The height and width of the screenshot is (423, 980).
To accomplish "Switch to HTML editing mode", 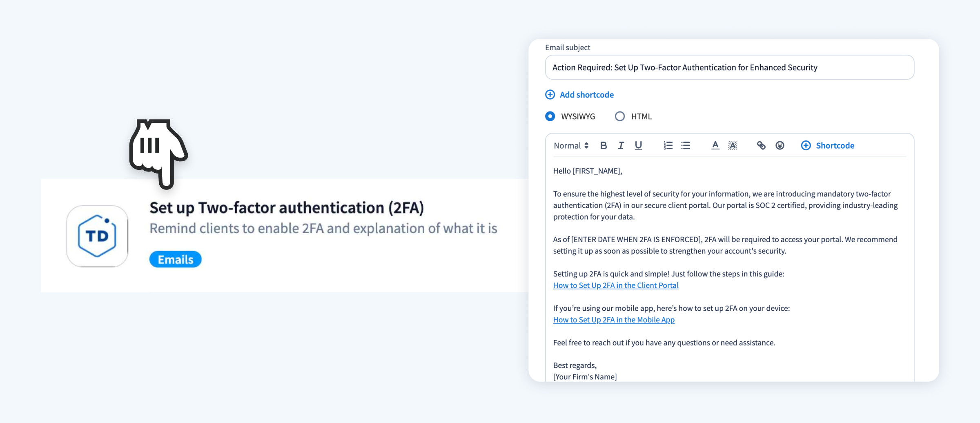I will (x=620, y=116).
